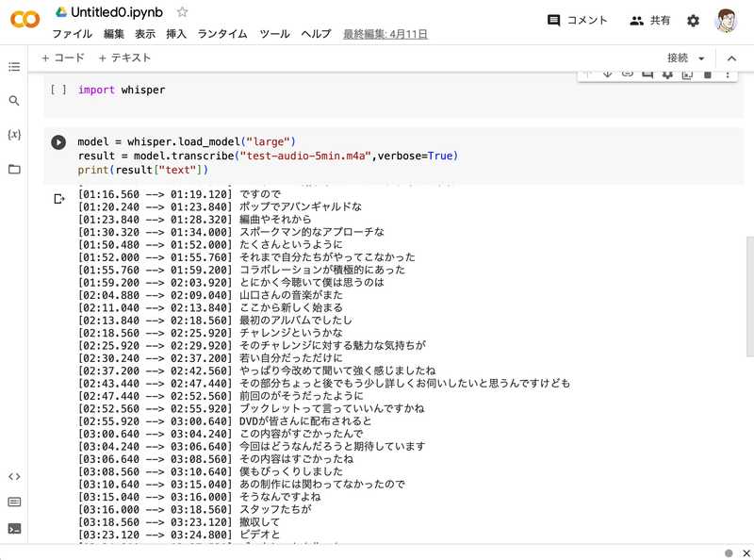Open notebook settings with the gear icon

[694, 20]
